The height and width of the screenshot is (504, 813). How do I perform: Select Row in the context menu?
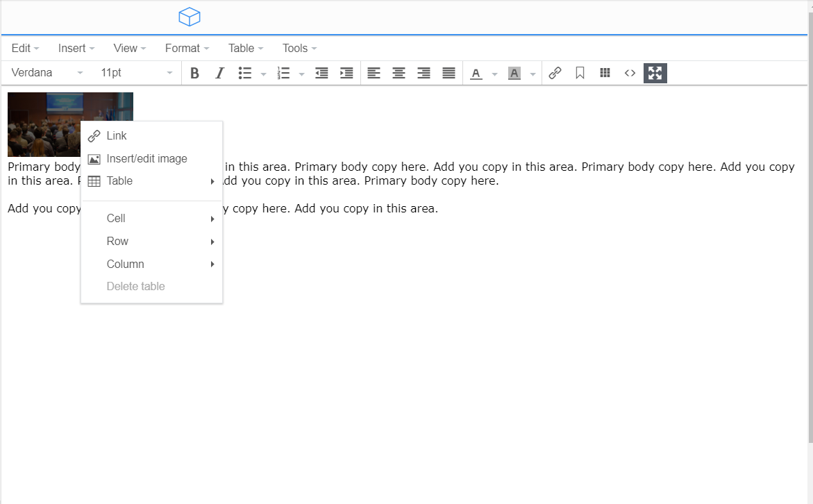(x=151, y=241)
